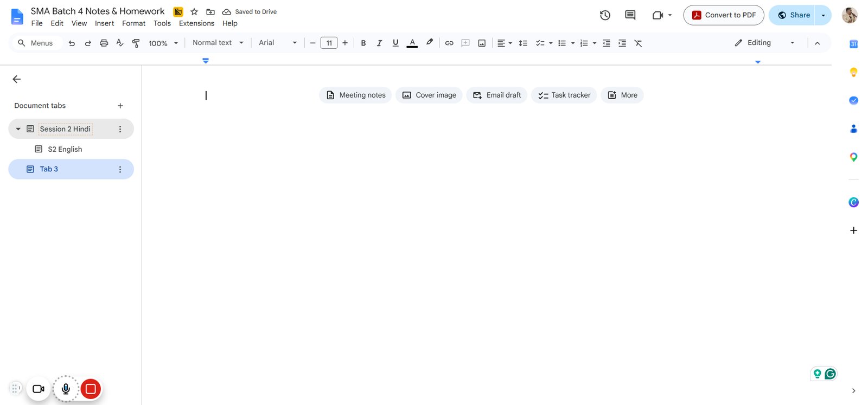The image size is (868, 405).
Task: Open Google Keep in side panel
Action: pos(853,72)
